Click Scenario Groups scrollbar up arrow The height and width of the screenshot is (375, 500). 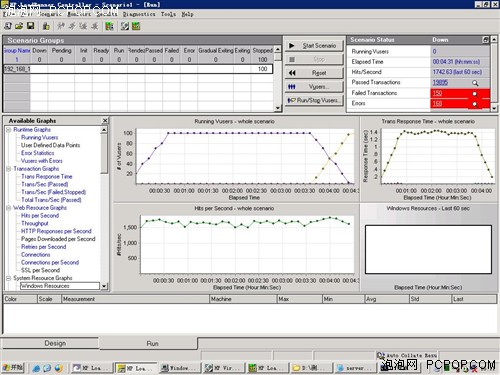point(278,49)
